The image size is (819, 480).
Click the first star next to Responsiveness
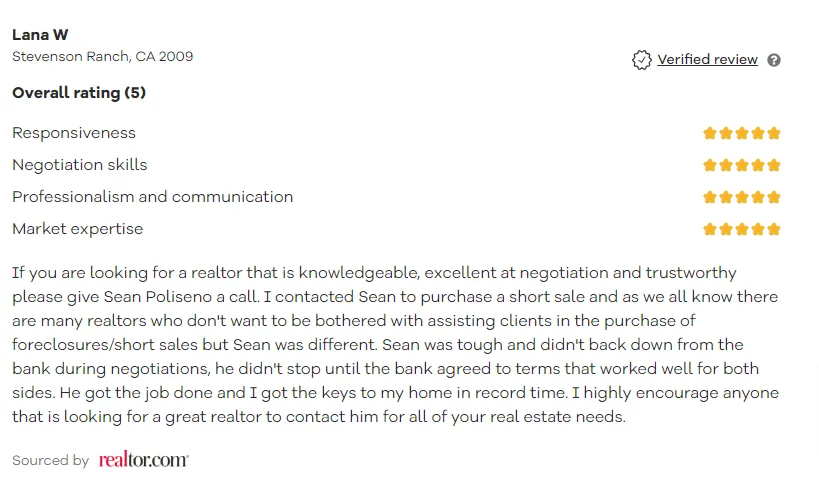(710, 133)
